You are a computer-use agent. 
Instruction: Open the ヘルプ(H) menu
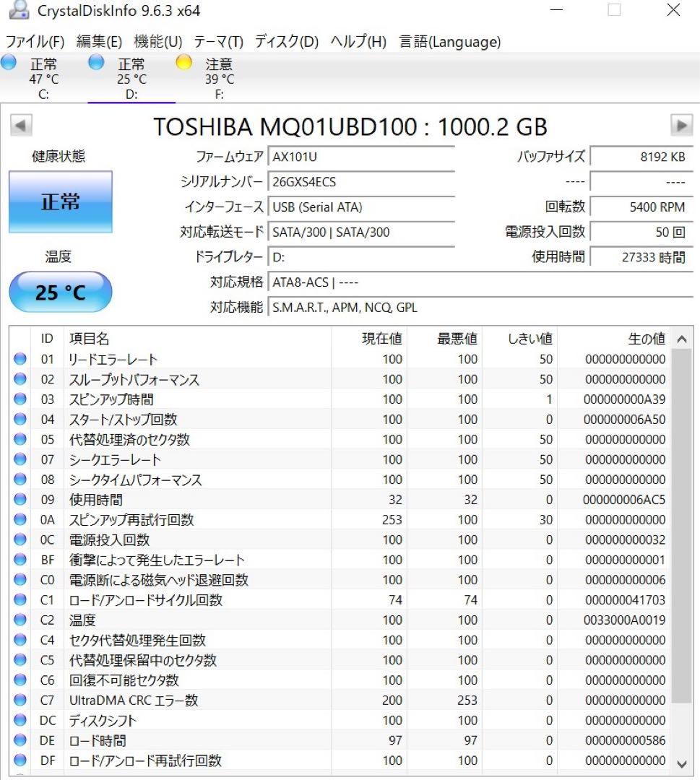click(x=358, y=41)
